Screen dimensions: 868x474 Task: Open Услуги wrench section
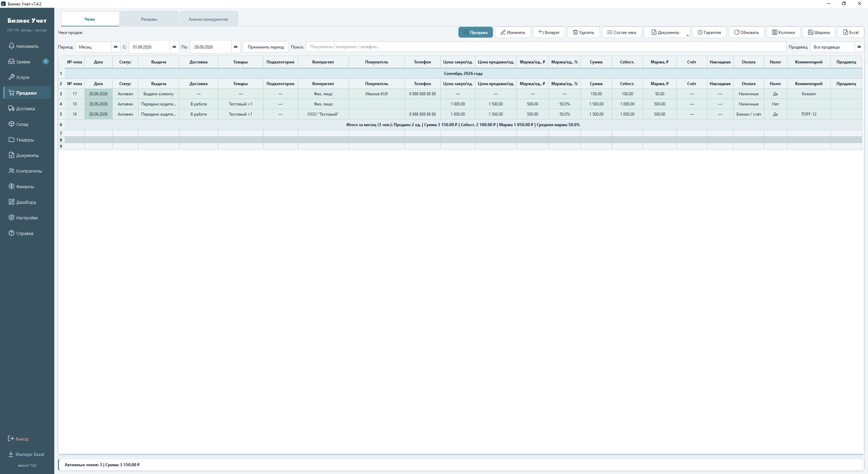tap(27, 77)
